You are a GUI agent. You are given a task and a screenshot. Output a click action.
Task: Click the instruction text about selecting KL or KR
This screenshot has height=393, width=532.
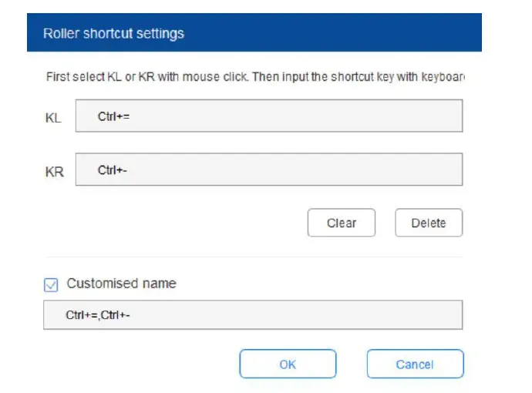point(254,78)
